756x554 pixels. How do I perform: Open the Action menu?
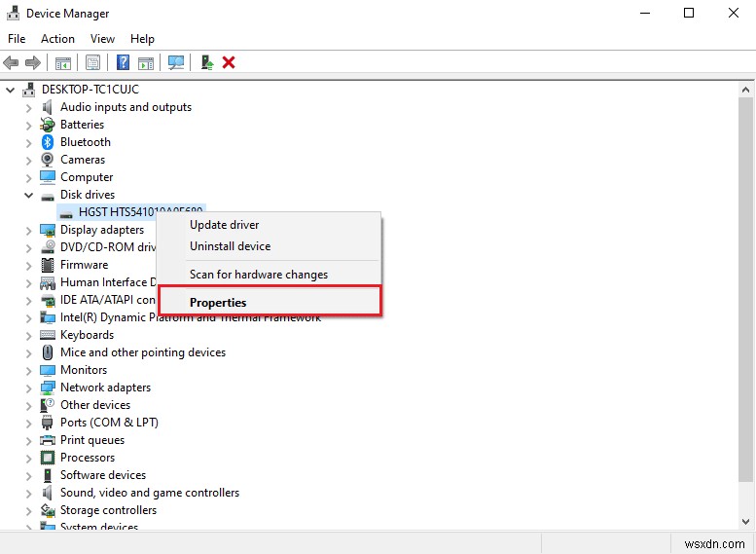pos(57,39)
